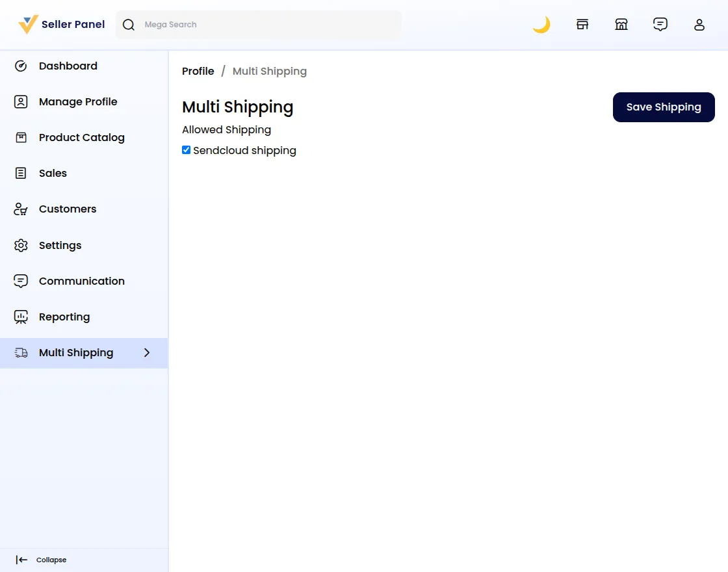The width and height of the screenshot is (728, 572).
Task: Navigate to Customers section
Action: click(x=68, y=209)
